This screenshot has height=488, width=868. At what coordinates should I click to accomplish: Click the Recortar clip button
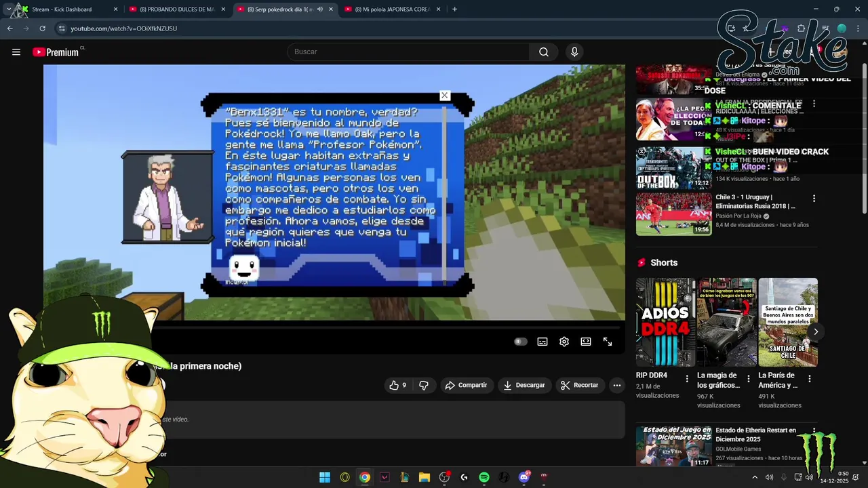[580, 385]
